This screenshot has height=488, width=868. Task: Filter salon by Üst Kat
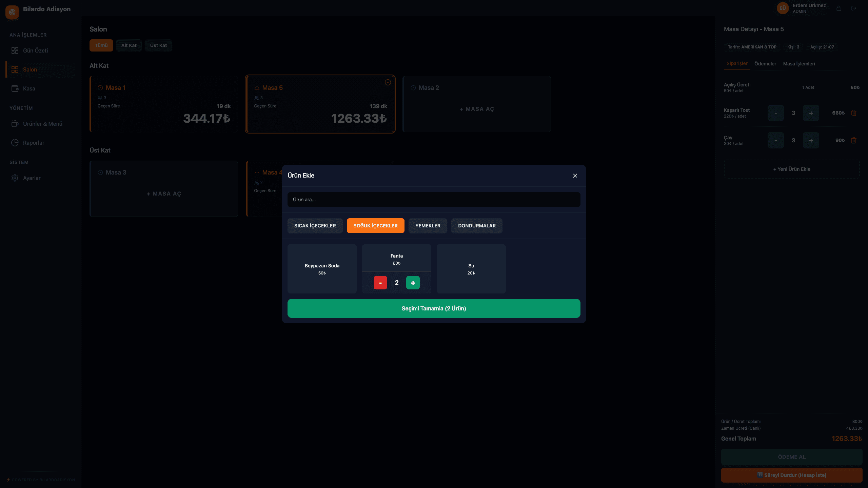(x=158, y=45)
